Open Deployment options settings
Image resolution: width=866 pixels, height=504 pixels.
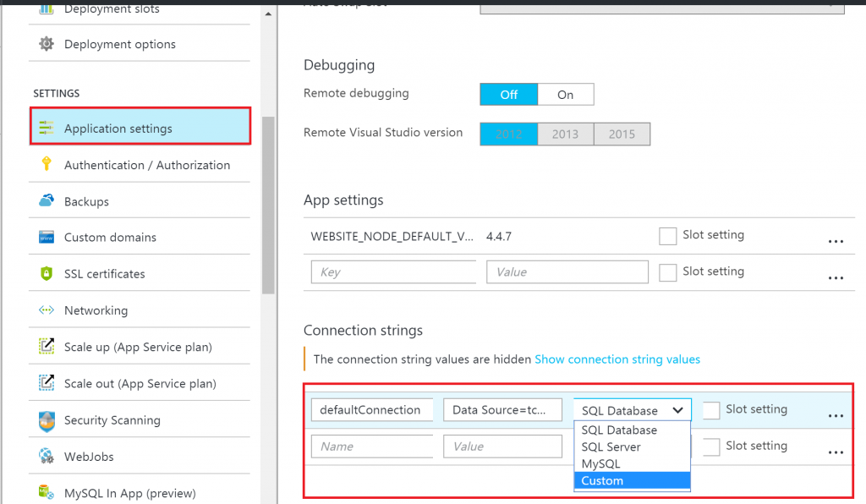[x=118, y=43]
